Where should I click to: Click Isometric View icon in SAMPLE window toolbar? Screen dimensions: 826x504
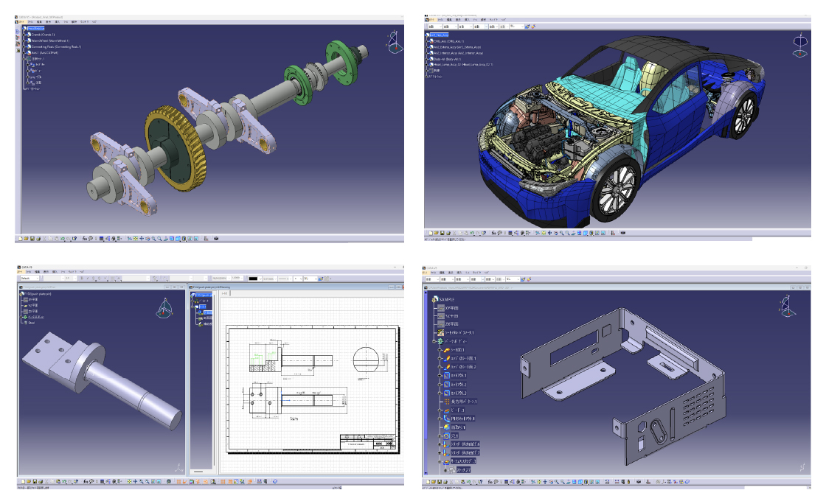point(580,482)
